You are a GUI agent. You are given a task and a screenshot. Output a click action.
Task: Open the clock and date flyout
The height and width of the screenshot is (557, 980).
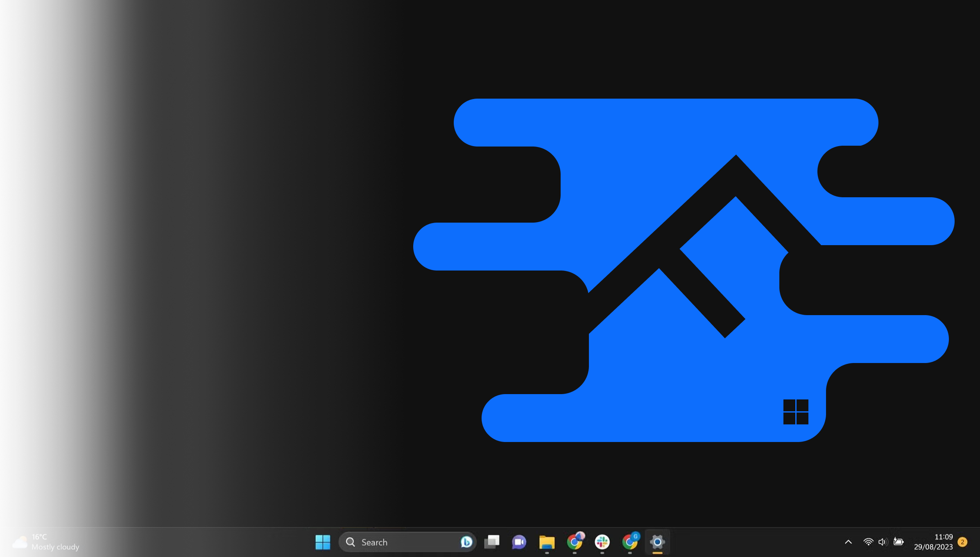tap(933, 542)
